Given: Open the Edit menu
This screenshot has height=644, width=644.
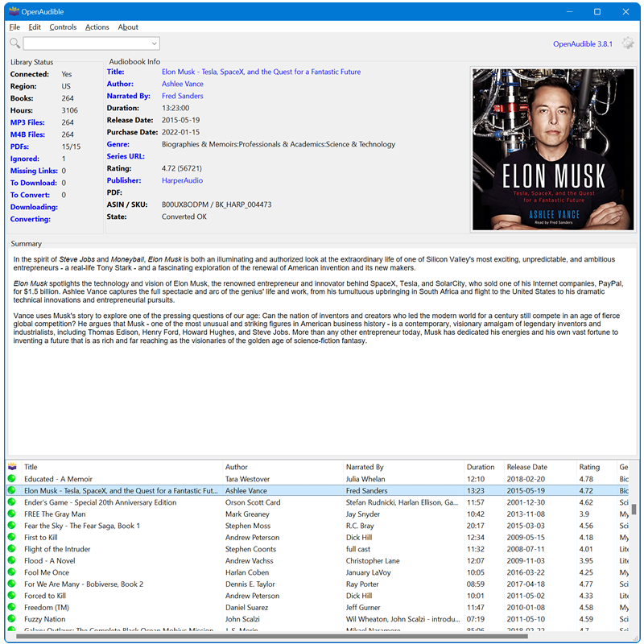Looking at the screenshot, I should pyautogui.click(x=35, y=27).
